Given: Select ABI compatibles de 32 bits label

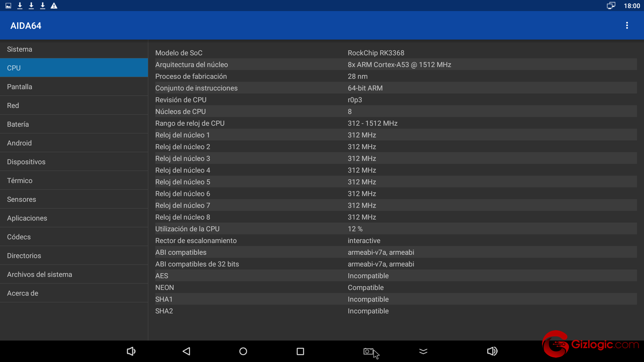Looking at the screenshot, I should click(x=197, y=264).
